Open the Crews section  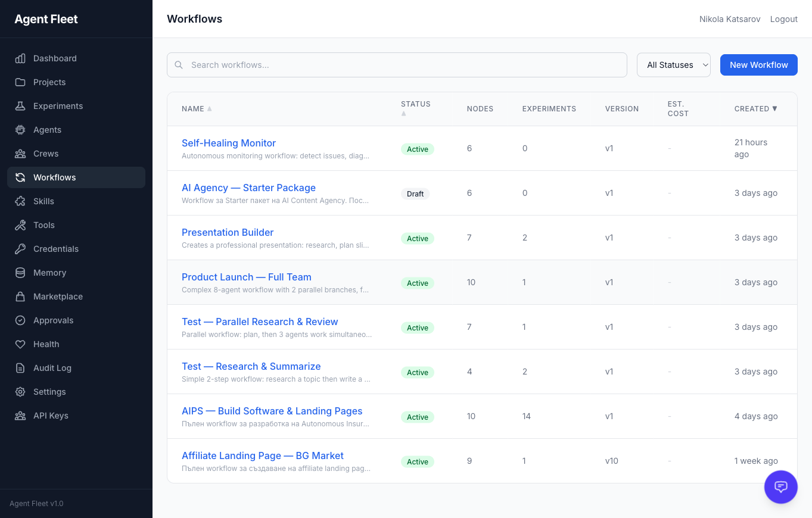tap(45, 154)
